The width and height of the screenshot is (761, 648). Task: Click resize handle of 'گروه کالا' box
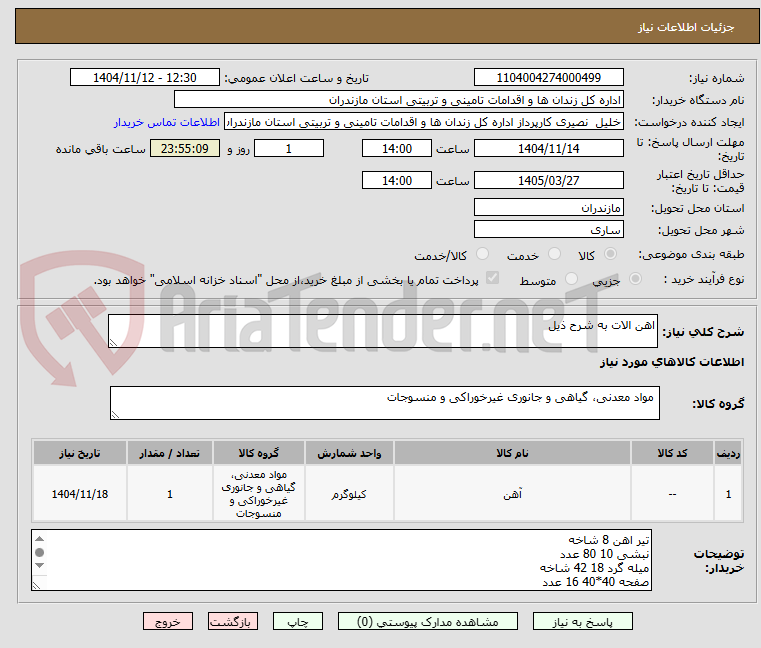coord(115,415)
